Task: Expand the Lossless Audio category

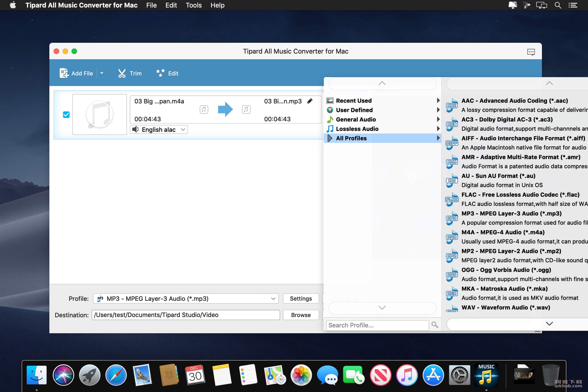Action: [x=383, y=129]
